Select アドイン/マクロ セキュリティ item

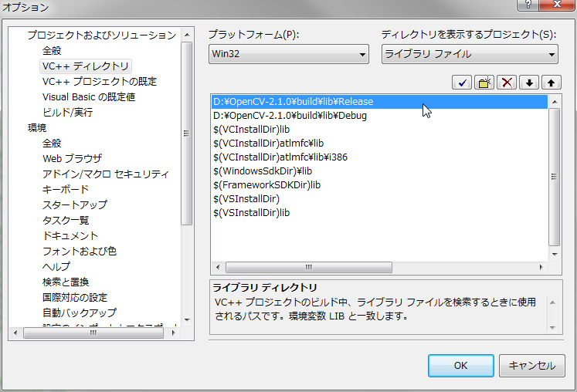[106, 174]
